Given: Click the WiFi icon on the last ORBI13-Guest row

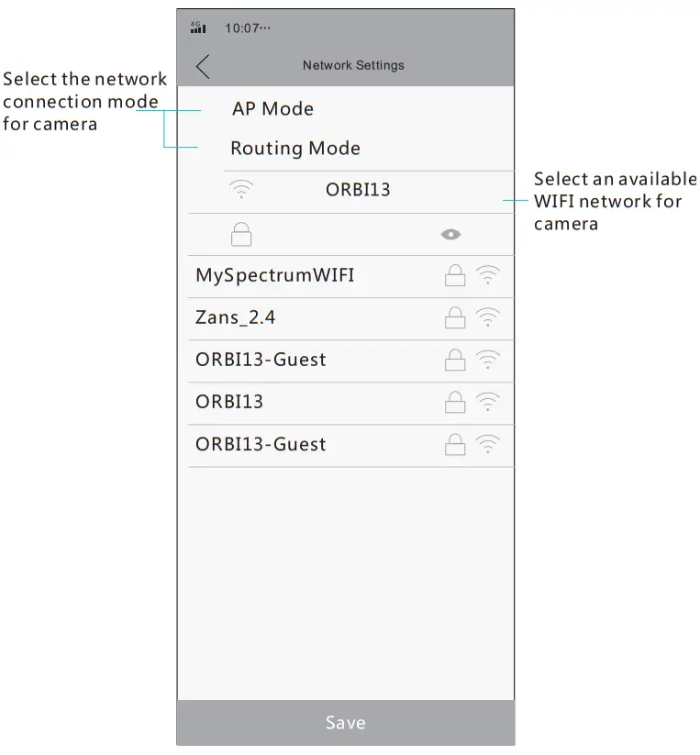Looking at the screenshot, I should [x=489, y=444].
